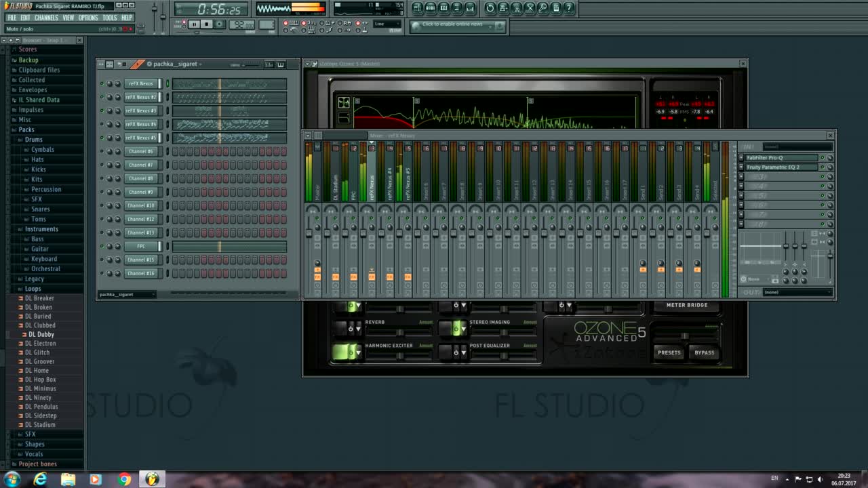Viewport: 868px width, 488px height.
Task: Open the mixer OUT (none) dropdown
Action: point(797,292)
